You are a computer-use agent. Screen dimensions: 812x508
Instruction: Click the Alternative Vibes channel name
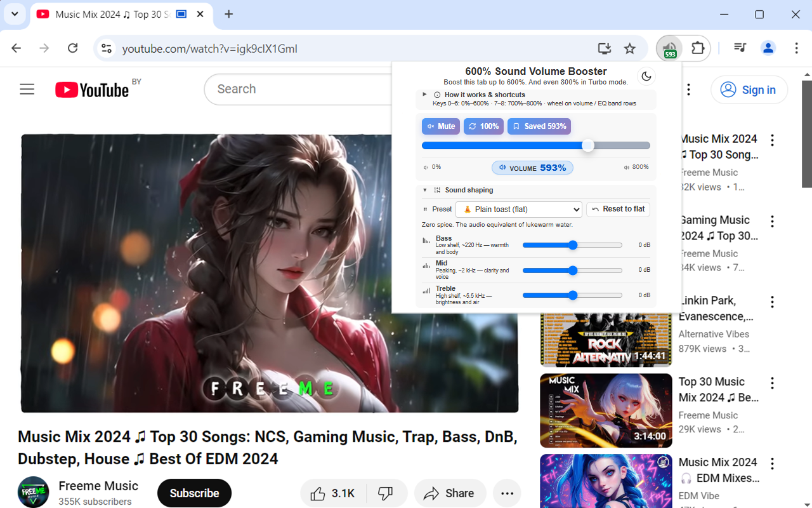pyautogui.click(x=714, y=334)
